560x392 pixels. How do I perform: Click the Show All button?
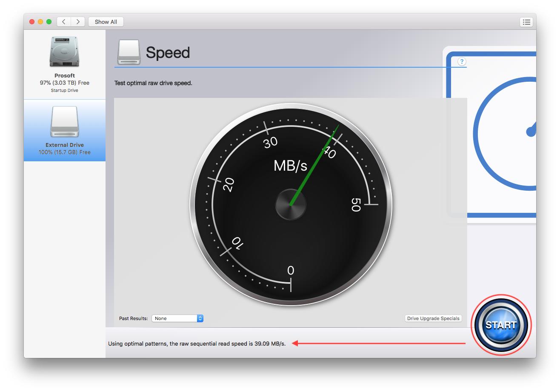106,22
